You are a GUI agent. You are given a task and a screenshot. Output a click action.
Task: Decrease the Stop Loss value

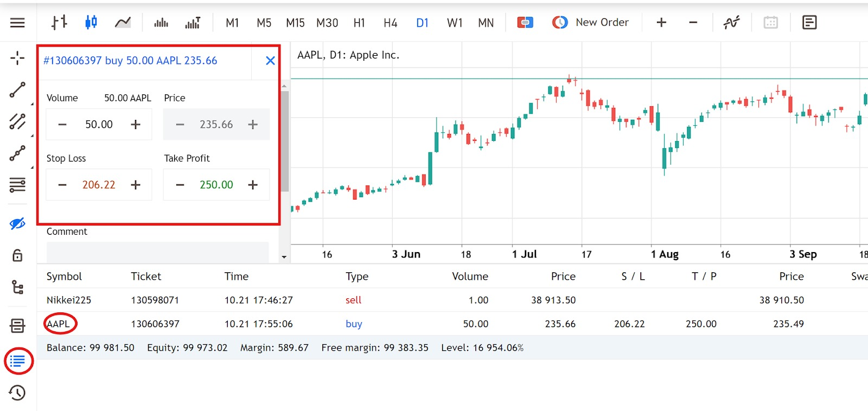point(62,185)
